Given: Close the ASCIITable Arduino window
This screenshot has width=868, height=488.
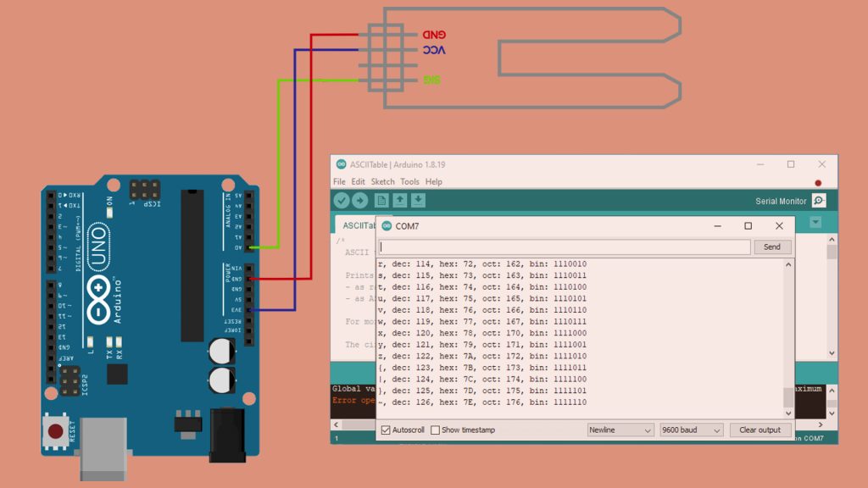Looking at the screenshot, I should point(821,164).
